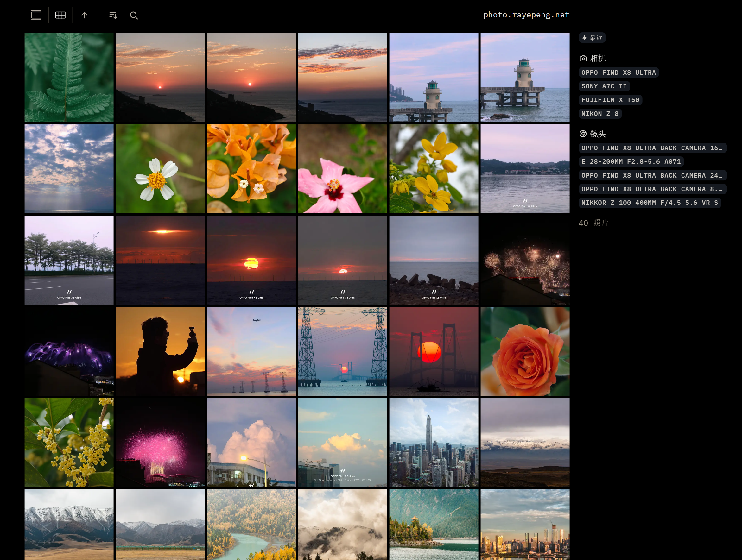742x560 pixels.
Task: Open the green fern leaf photo
Action: 69,78
